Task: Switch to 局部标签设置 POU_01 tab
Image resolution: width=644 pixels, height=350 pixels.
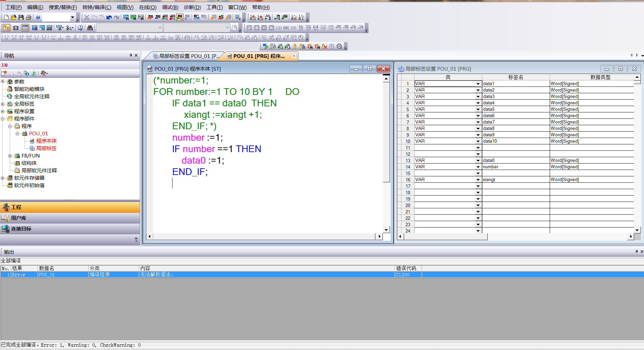Action: point(186,56)
